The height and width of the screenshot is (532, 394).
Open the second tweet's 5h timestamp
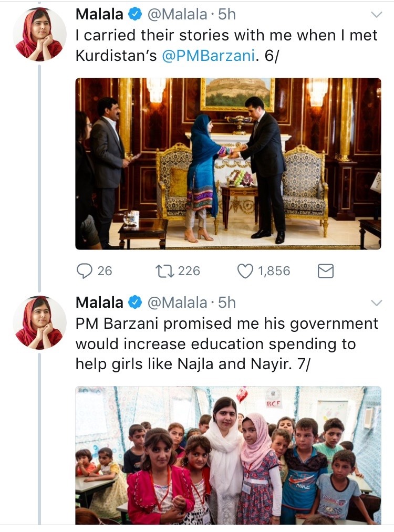227,302
